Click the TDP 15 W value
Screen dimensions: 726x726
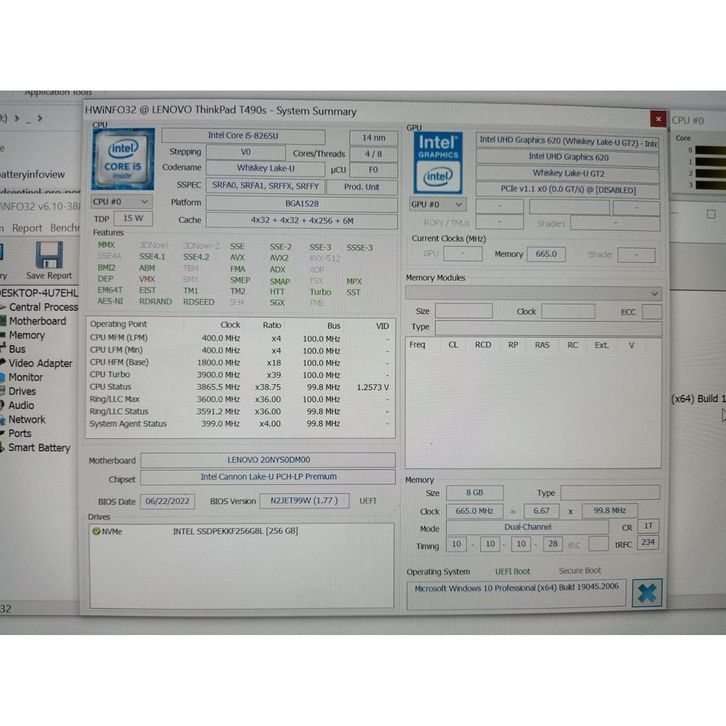tap(133, 218)
